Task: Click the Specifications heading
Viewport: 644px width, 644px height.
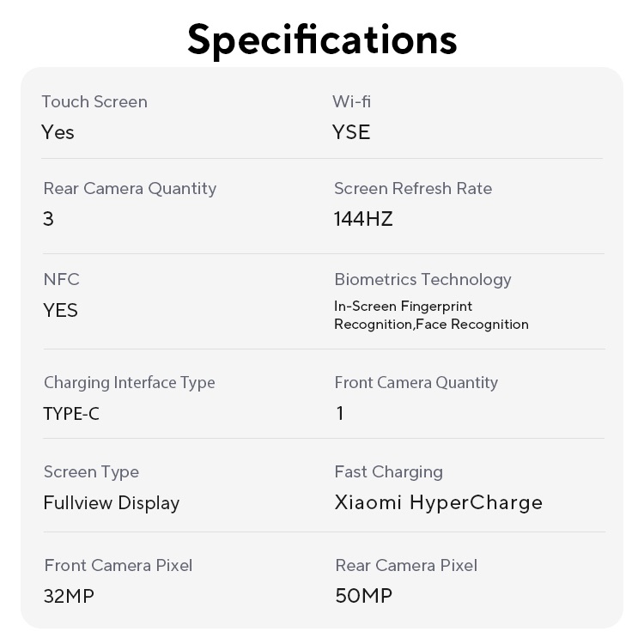Action: pyautogui.click(x=322, y=39)
